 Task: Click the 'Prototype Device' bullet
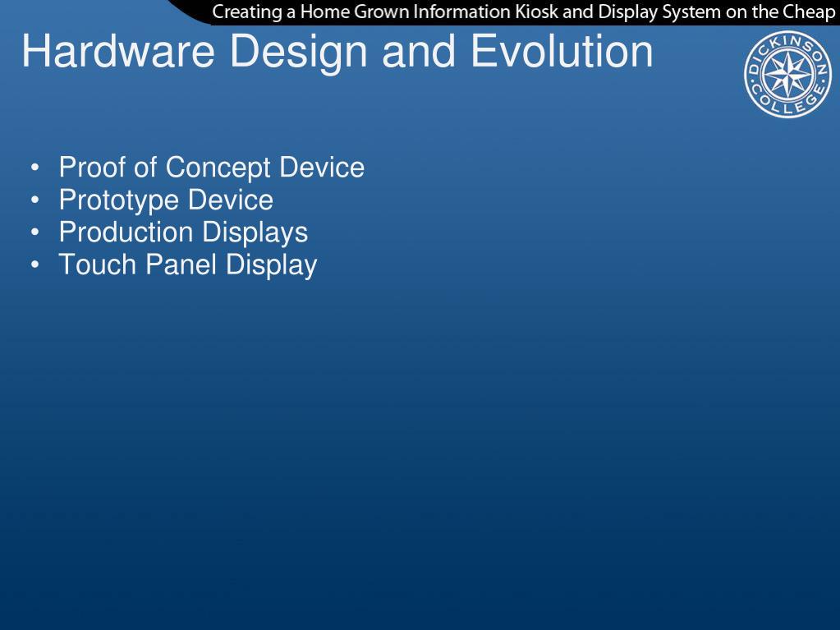[166, 200]
